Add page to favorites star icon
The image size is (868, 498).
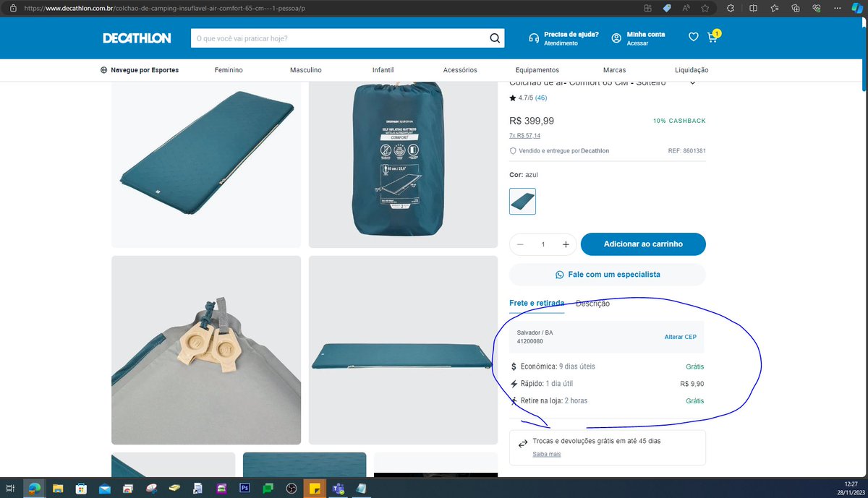705,7
